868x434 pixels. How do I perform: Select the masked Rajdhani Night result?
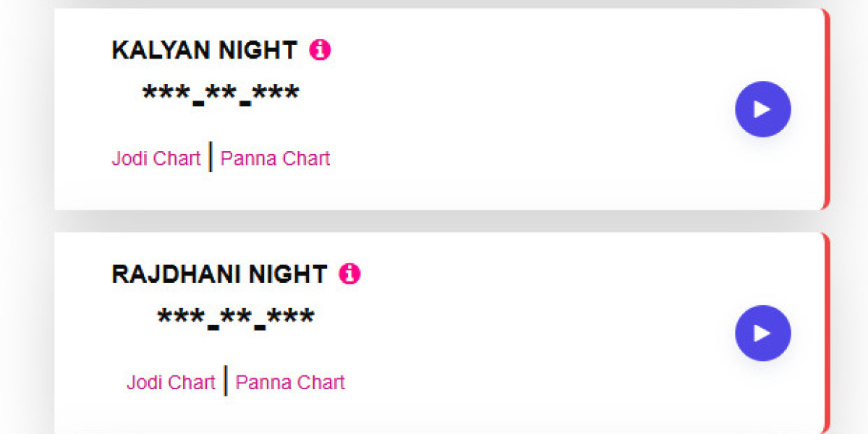(236, 318)
